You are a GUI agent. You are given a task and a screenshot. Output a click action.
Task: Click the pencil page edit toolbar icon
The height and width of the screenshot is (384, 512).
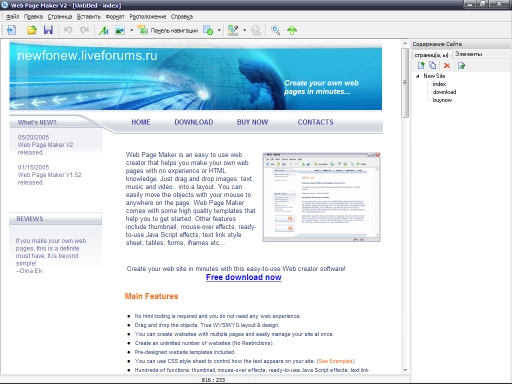point(233,30)
